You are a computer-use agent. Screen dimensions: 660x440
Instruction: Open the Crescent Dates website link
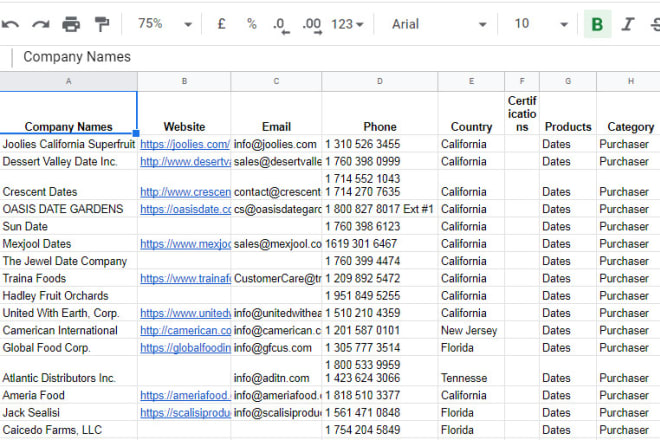click(x=185, y=192)
